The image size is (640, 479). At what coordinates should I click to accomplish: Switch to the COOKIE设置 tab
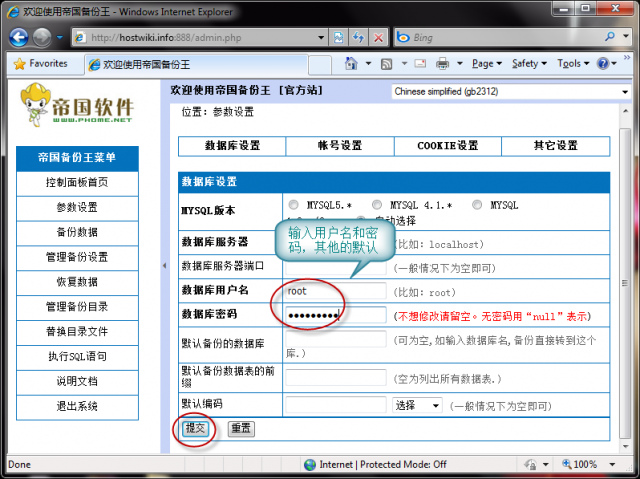coord(448,145)
